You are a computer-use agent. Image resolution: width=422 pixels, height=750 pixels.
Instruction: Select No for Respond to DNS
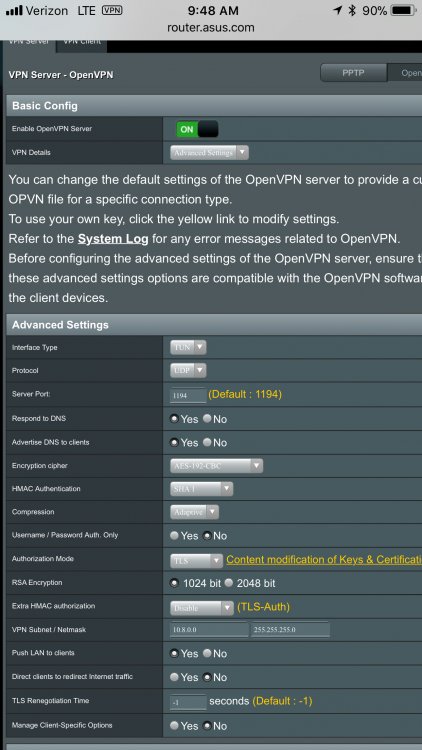[207, 419]
